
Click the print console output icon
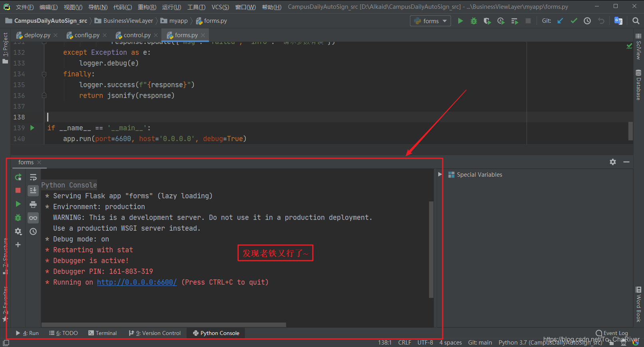(33, 204)
